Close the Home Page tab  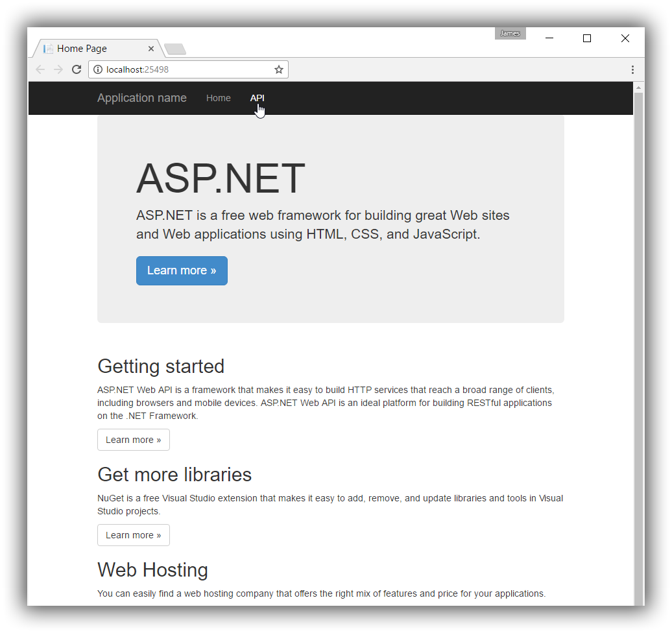[x=151, y=49]
